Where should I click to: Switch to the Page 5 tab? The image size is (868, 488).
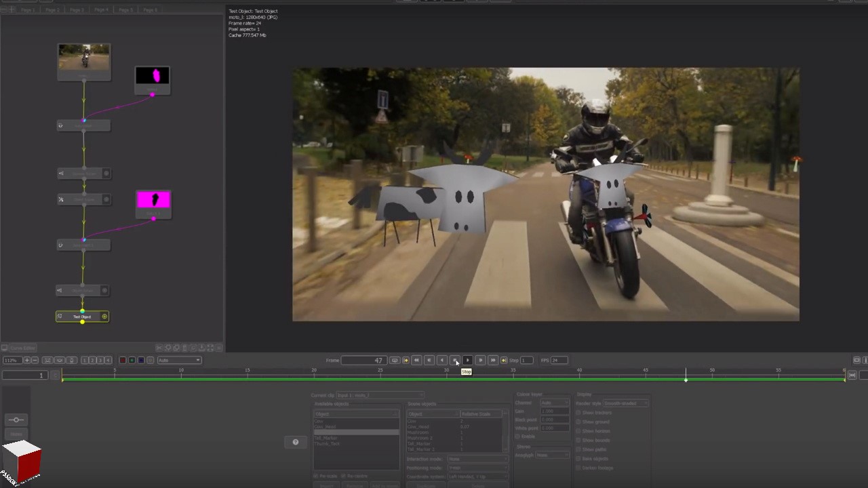point(125,10)
